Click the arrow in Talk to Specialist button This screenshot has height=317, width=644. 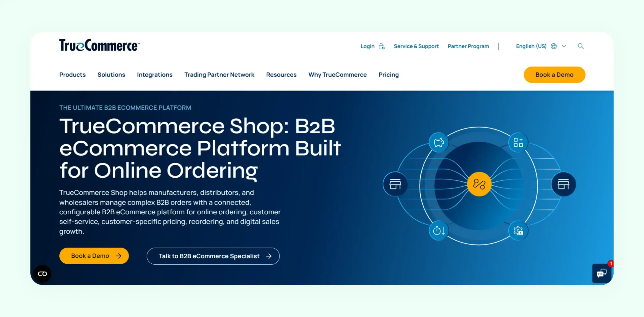coord(269,256)
